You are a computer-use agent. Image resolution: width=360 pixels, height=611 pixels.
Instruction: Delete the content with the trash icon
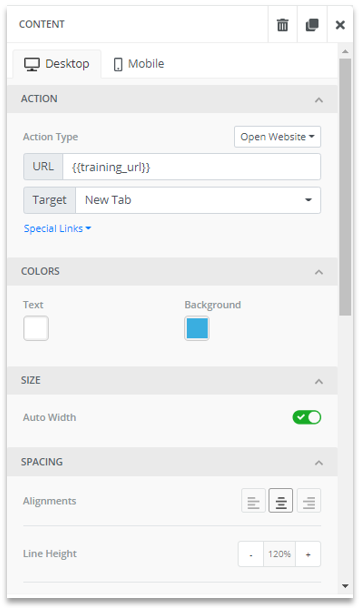click(282, 25)
